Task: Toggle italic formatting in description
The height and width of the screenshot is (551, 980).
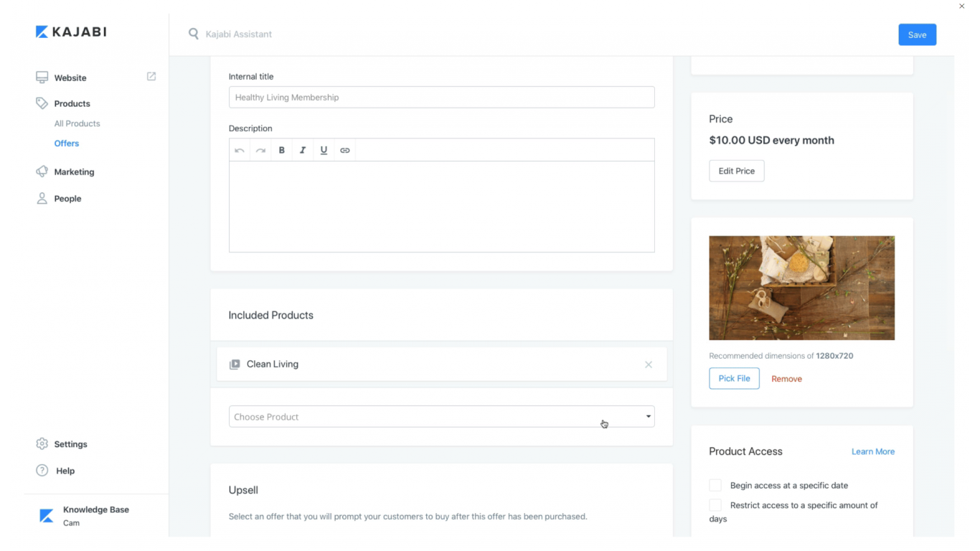Action: click(303, 150)
